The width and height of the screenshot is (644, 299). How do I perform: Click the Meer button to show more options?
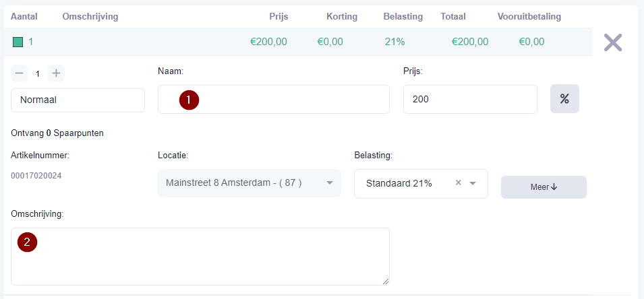coord(544,187)
